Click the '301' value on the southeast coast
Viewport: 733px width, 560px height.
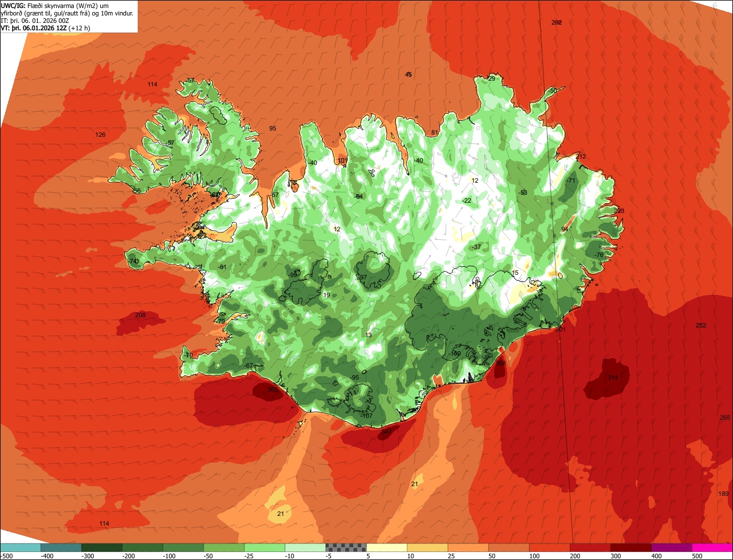561,329
